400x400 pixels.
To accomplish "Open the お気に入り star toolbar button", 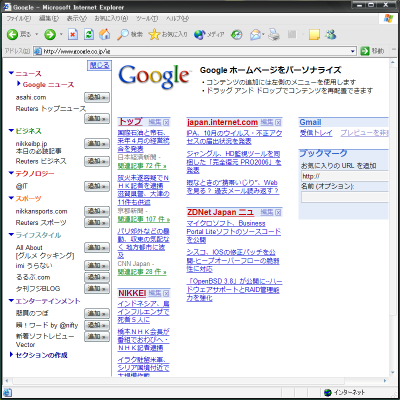I will (168, 34).
